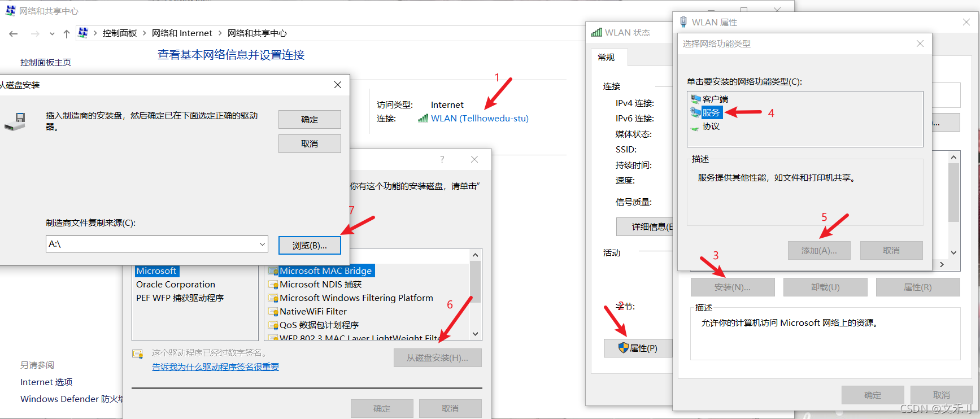Click the icon beside Microsoft MAC Bridge
The width and height of the screenshot is (980, 419).
273,272
